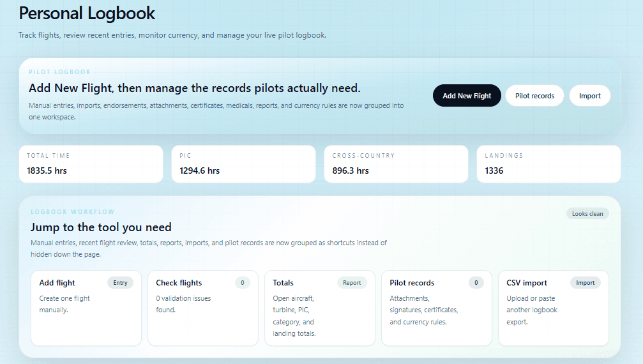Image resolution: width=643 pixels, height=364 pixels.
Task: Select the Total Time stat card
Action: point(91,164)
